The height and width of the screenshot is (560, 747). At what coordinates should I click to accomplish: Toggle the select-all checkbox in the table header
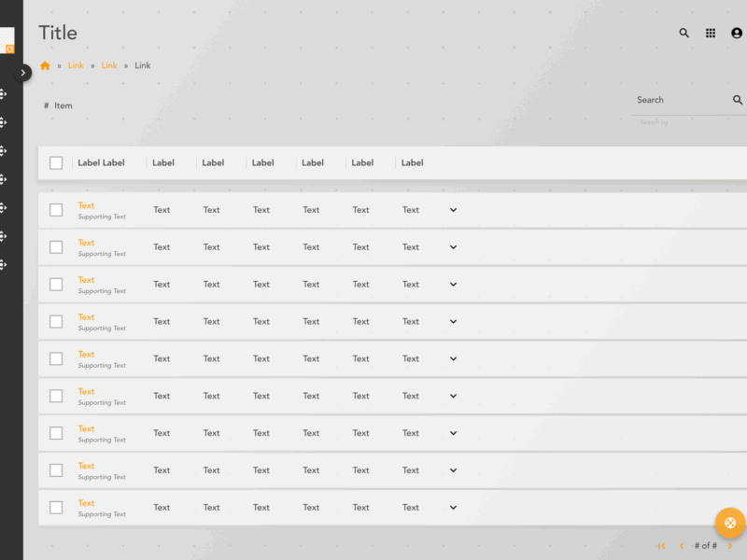[55, 162]
